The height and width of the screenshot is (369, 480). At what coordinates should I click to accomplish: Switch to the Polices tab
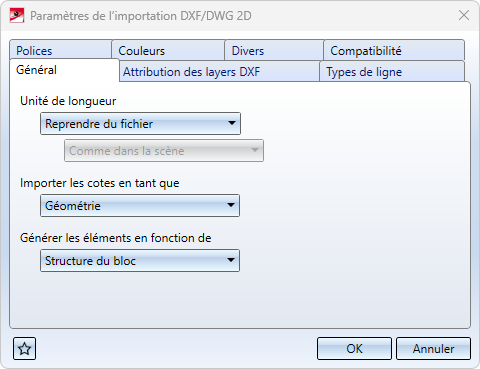(x=60, y=50)
